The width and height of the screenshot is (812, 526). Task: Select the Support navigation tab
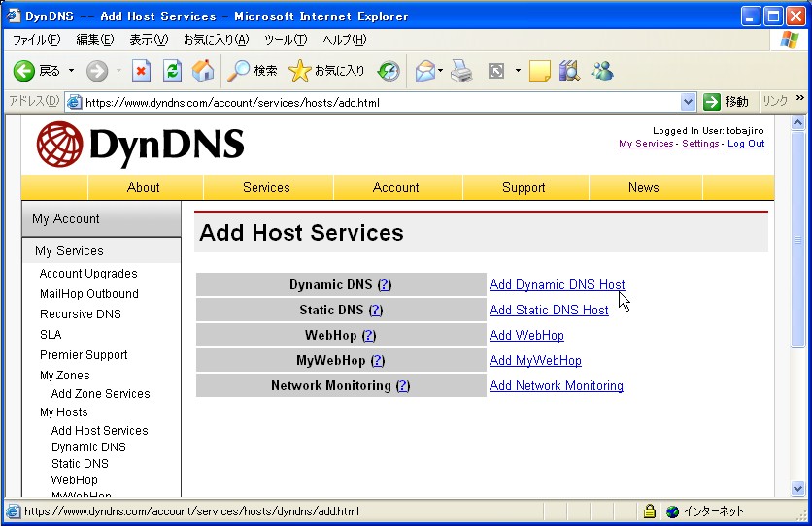pos(524,187)
